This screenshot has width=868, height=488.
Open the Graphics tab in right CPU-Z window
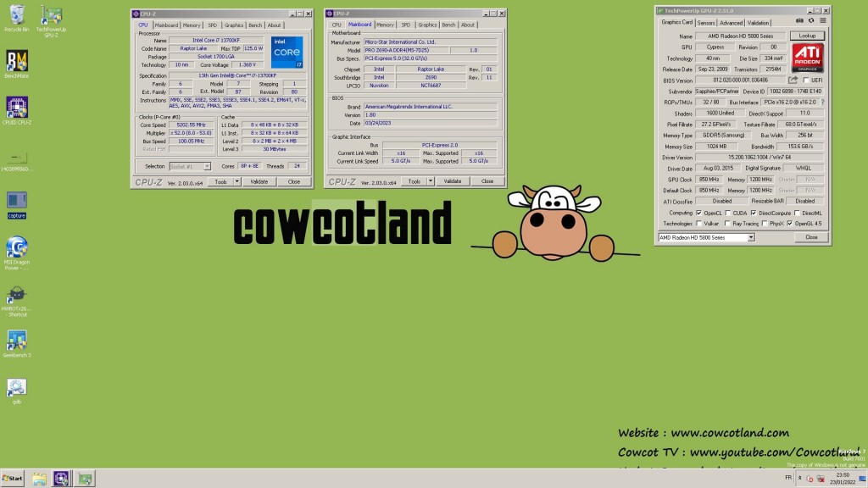(x=427, y=25)
